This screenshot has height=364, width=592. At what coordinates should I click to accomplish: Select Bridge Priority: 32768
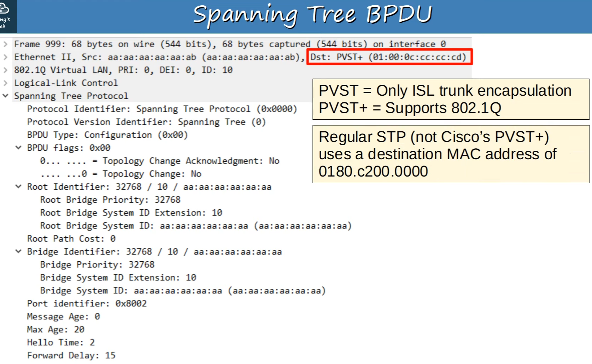pyautogui.click(x=97, y=264)
